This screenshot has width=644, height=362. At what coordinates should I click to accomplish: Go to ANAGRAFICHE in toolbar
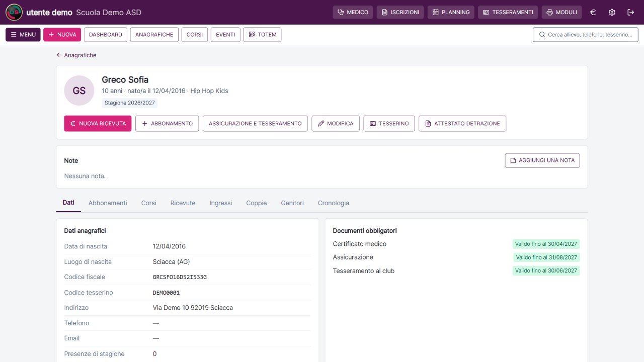pos(154,35)
